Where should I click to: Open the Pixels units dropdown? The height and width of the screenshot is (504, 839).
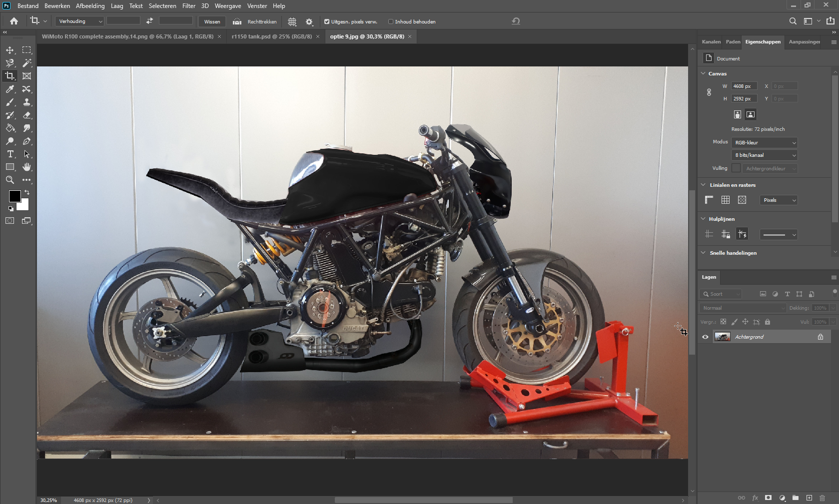tap(779, 200)
